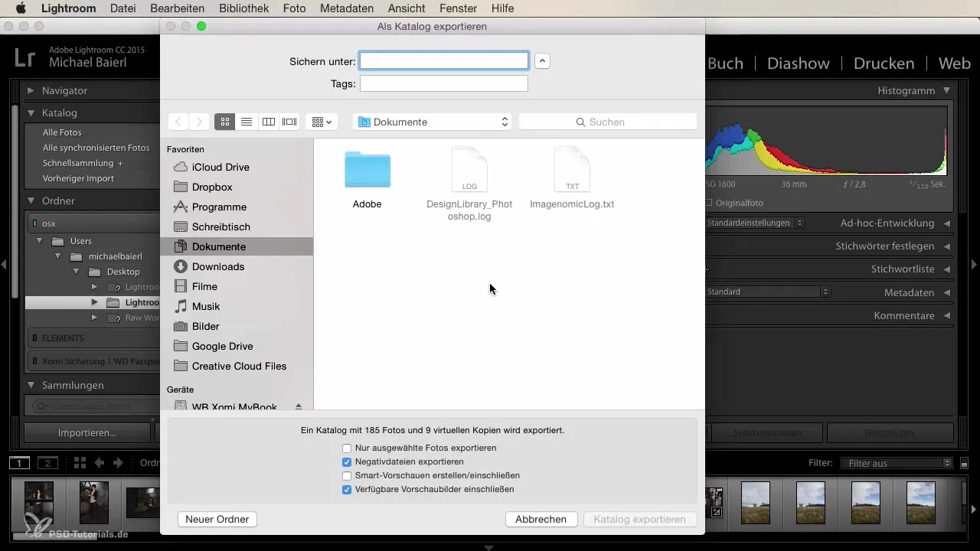Expand Stichwörter festlegen panel
Screen dimensions: 980x551
(x=946, y=246)
